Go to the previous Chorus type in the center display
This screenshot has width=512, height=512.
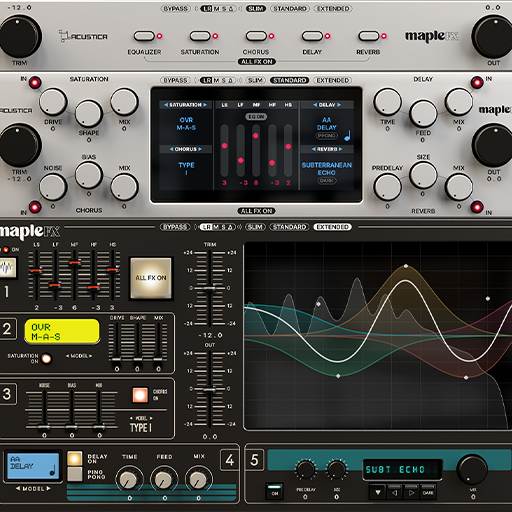click(172, 149)
